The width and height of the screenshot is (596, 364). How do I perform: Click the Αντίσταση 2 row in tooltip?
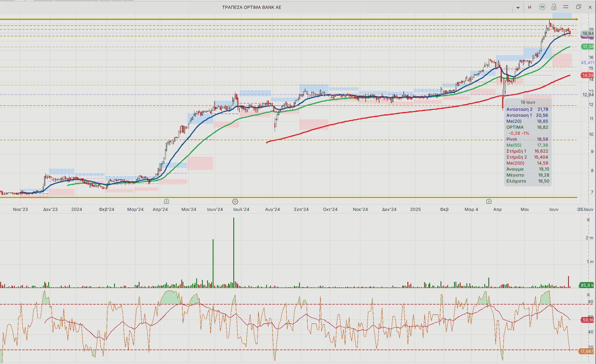tap(528, 109)
